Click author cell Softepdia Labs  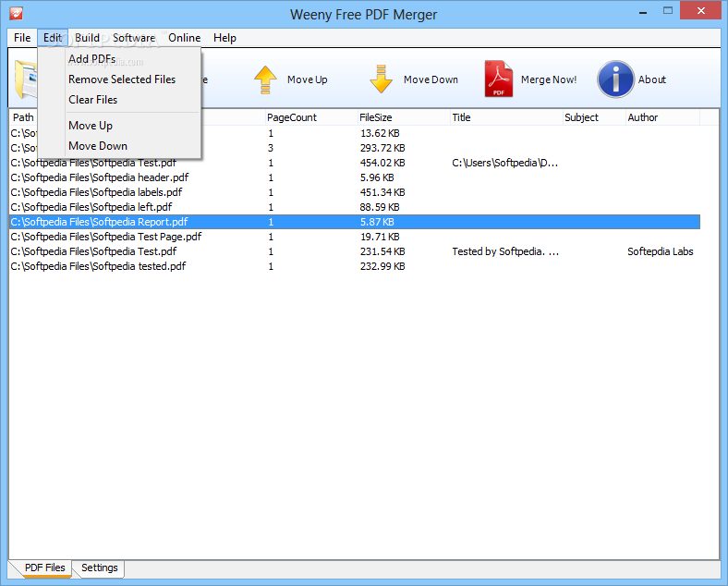[661, 251]
